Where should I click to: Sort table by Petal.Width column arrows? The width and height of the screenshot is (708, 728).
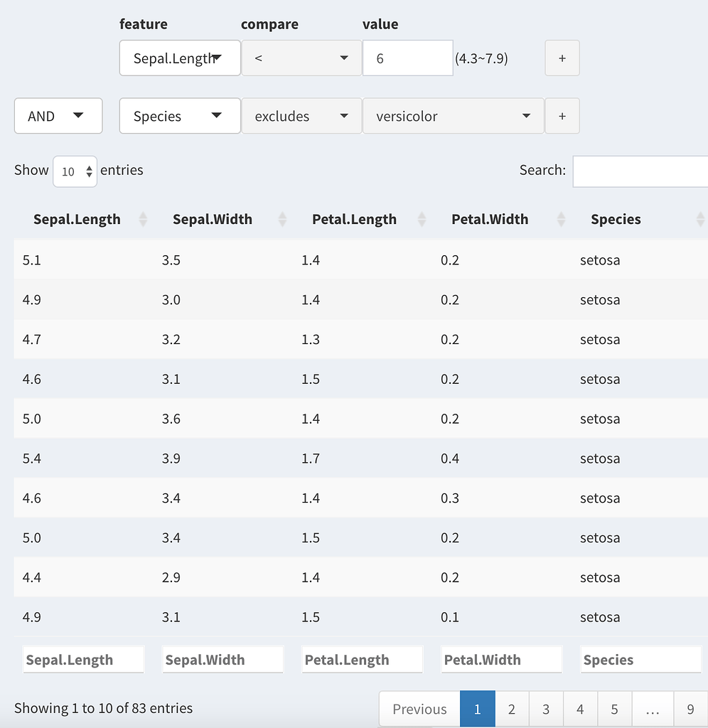561,219
